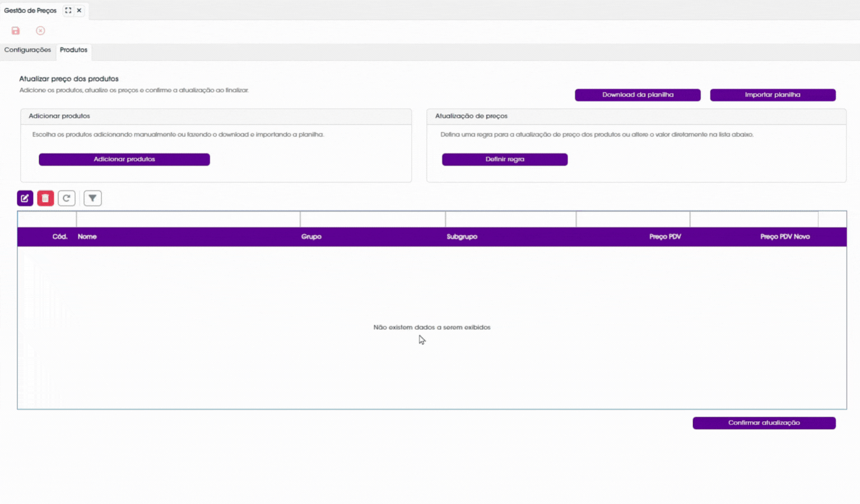Sort by the Subgrupo column header
This screenshot has width=860, height=504.
coord(462,237)
